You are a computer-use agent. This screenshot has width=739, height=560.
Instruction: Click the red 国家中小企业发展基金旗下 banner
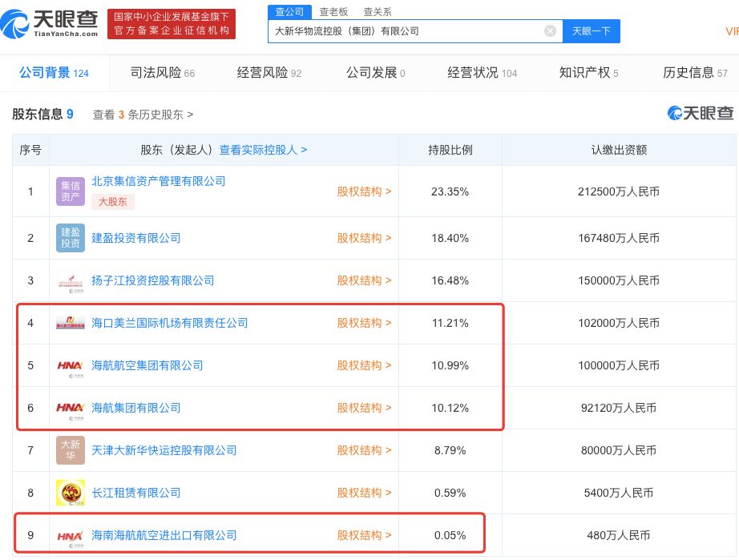tap(172, 23)
